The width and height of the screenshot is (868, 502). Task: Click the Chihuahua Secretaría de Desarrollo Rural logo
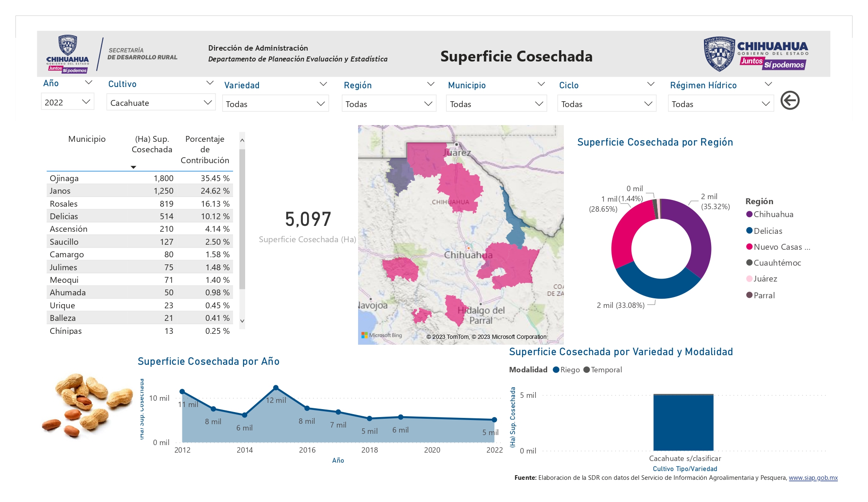(x=112, y=54)
